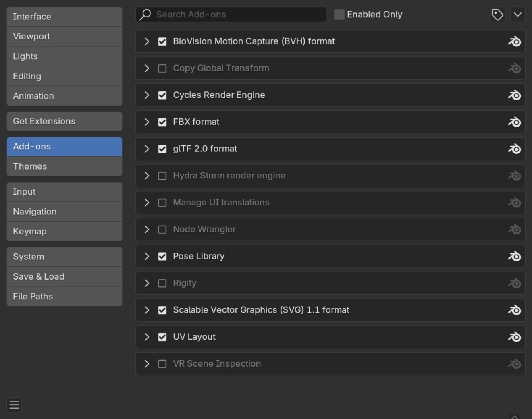532x419 pixels.
Task: Toggle the Enabled Only checkbox
Action: [339, 15]
